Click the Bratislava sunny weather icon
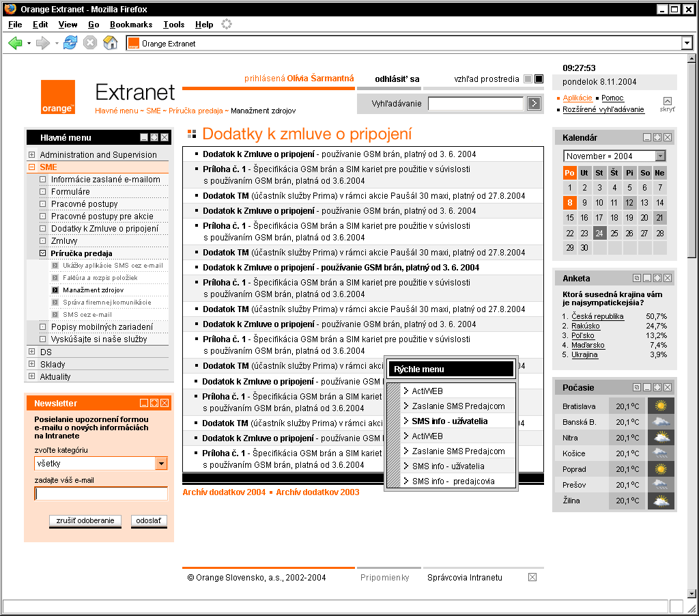Image resolution: width=699 pixels, height=616 pixels. [661, 406]
